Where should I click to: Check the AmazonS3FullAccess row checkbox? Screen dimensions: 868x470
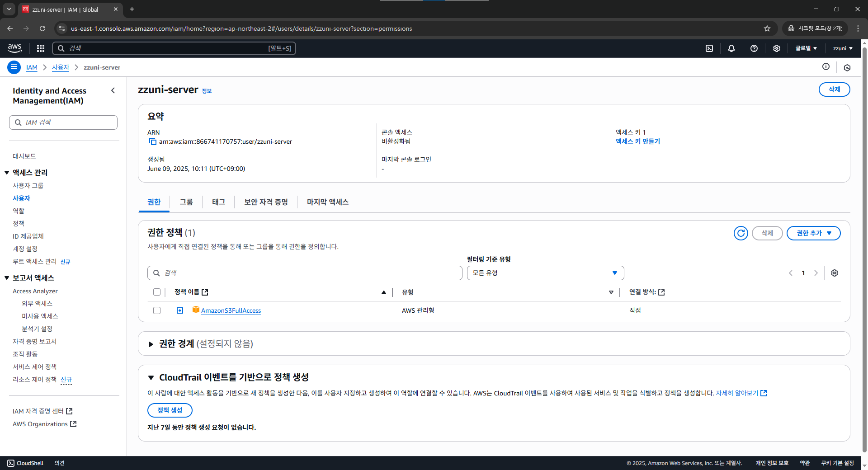(157, 310)
